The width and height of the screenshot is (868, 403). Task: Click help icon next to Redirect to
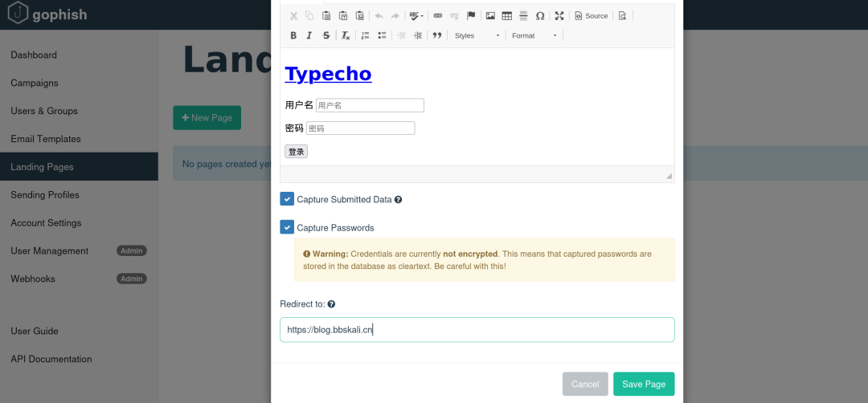tap(331, 304)
